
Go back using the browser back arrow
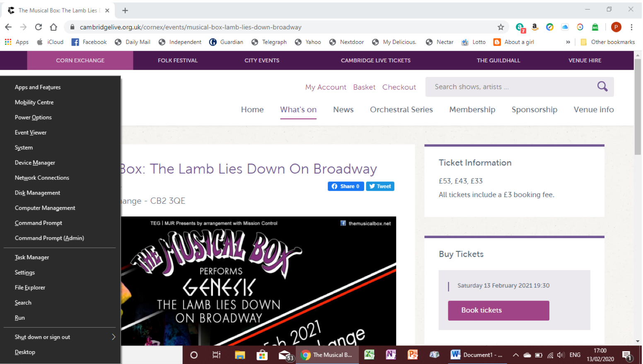8,27
